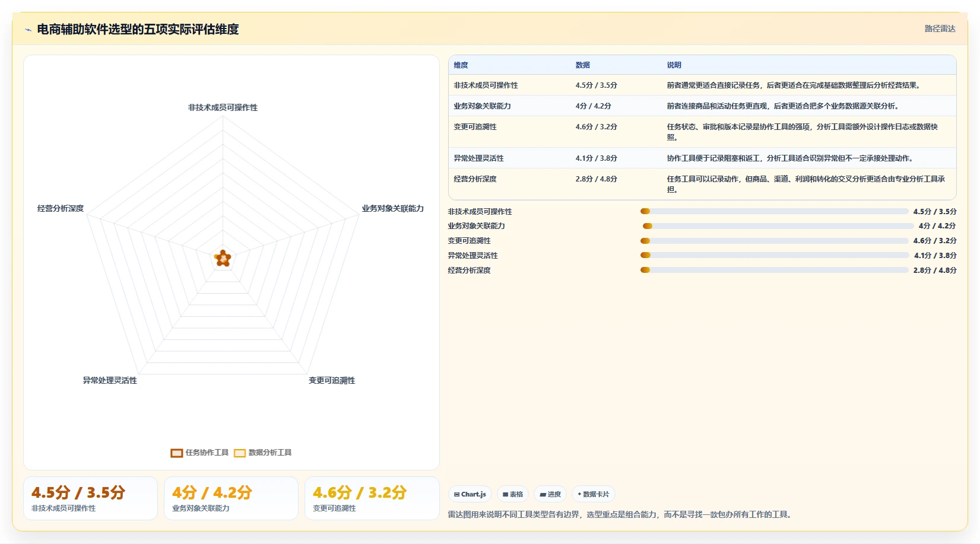Click the footer note starting 雷达图用来说明

620,514
